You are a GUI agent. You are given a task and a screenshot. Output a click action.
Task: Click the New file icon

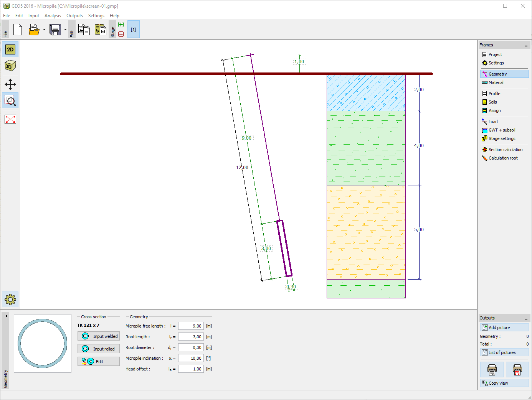coord(18,30)
